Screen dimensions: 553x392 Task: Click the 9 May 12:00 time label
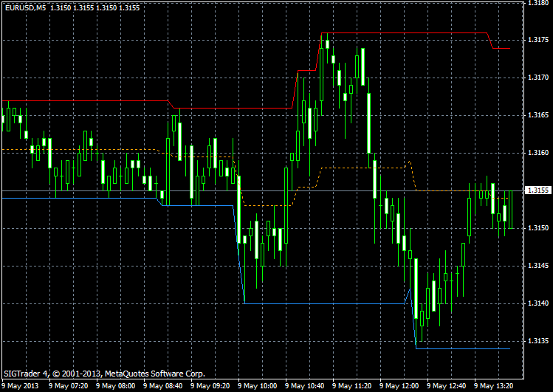[399, 386]
